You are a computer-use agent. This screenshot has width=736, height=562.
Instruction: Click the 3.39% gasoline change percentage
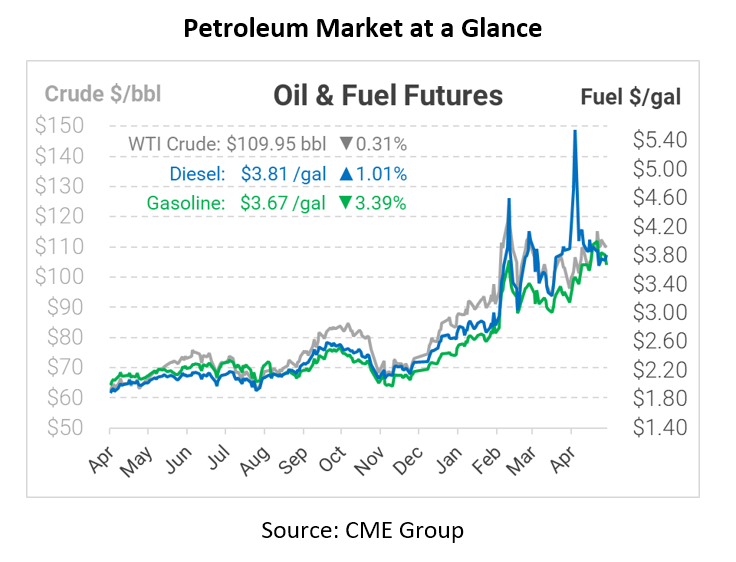[x=381, y=202]
